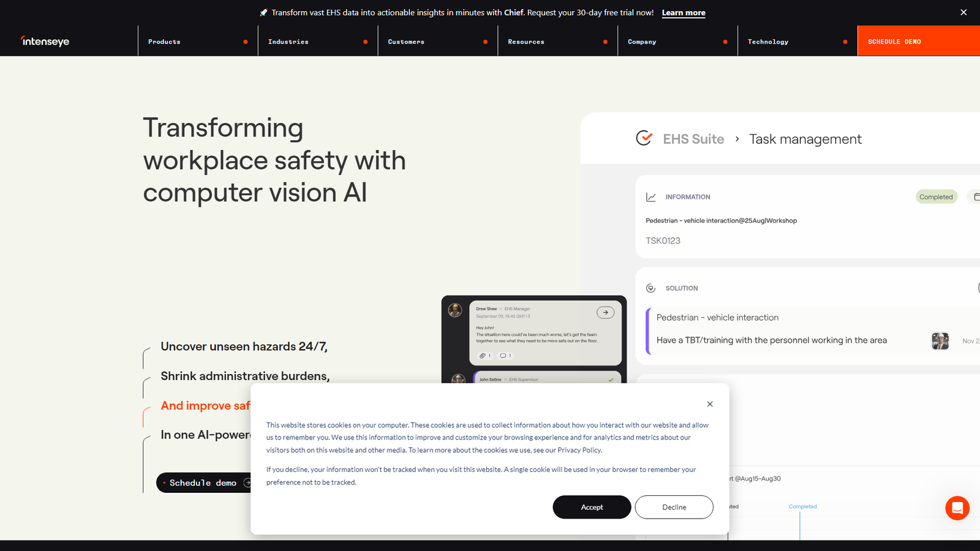The width and height of the screenshot is (980, 551).
Task: Open the Resources menu
Action: point(558,41)
